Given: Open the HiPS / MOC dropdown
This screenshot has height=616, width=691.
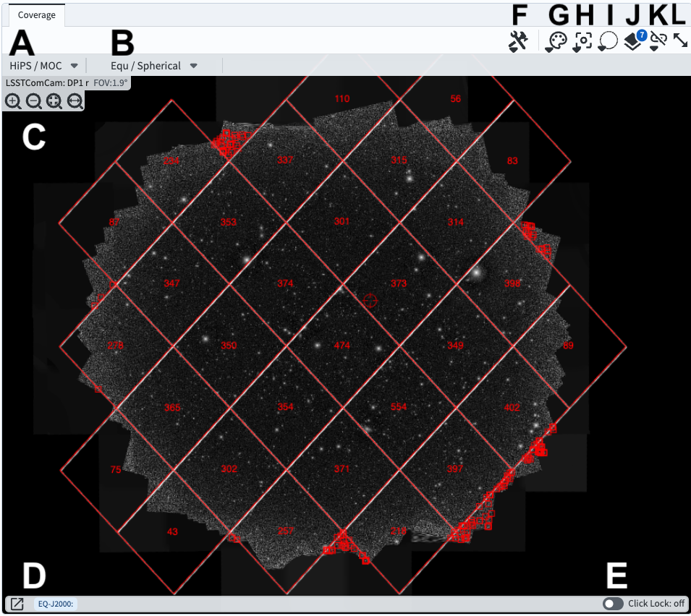Looking at the screenshot, I should (43, 66).
